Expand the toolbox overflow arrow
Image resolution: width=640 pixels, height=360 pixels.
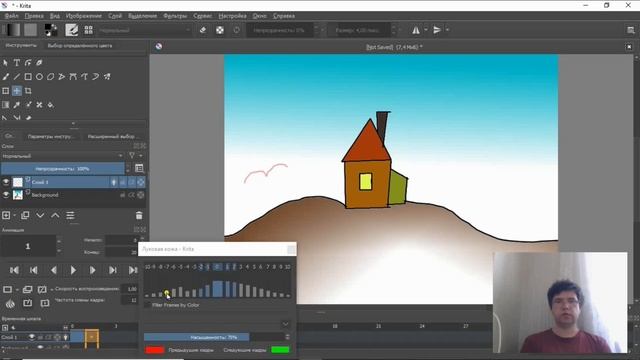tap(73, 123)
